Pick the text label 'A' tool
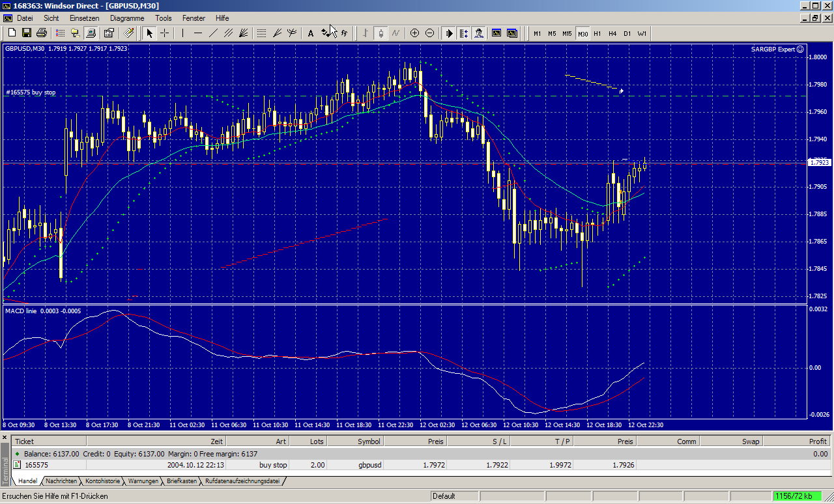834x504 pixels. (x=311, y=33)
